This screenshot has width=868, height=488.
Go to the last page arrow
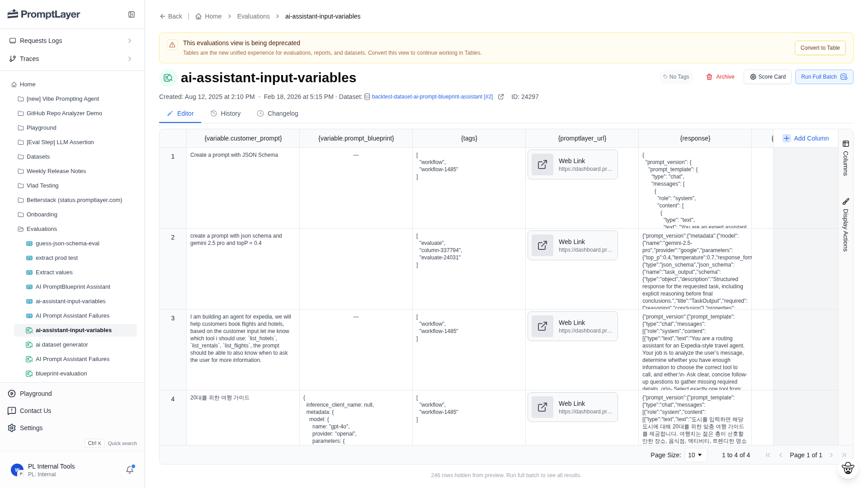(844, 455)
